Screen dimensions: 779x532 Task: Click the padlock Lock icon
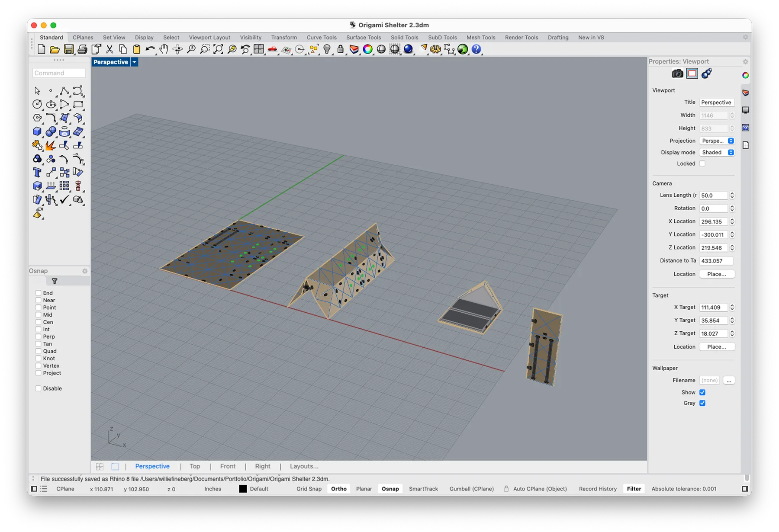[341, 49]
